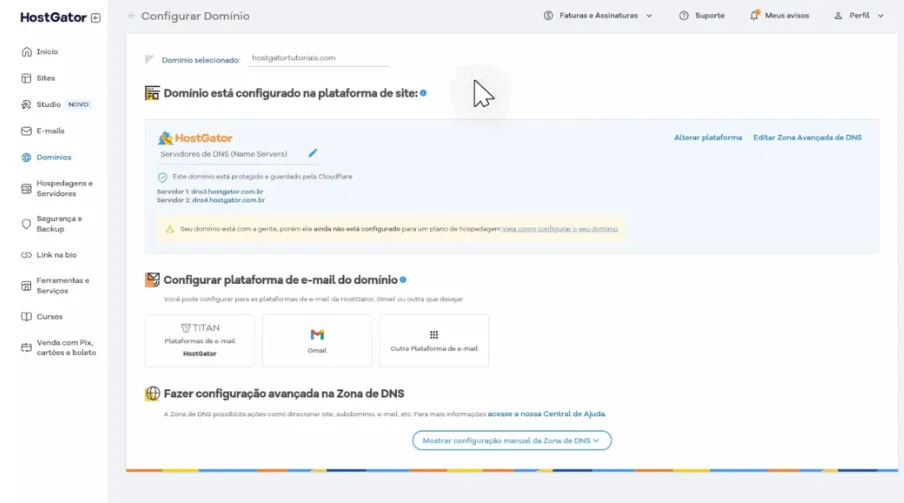This screenshot has height=503, width=904.
Task: Open E-mails in the sidebar
Action: point(50,131)
